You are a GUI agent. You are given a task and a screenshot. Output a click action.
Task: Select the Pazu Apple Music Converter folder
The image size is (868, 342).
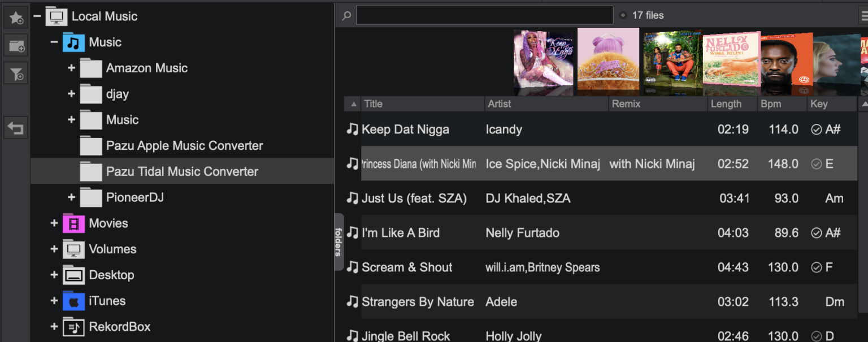(x=184, y=146)
